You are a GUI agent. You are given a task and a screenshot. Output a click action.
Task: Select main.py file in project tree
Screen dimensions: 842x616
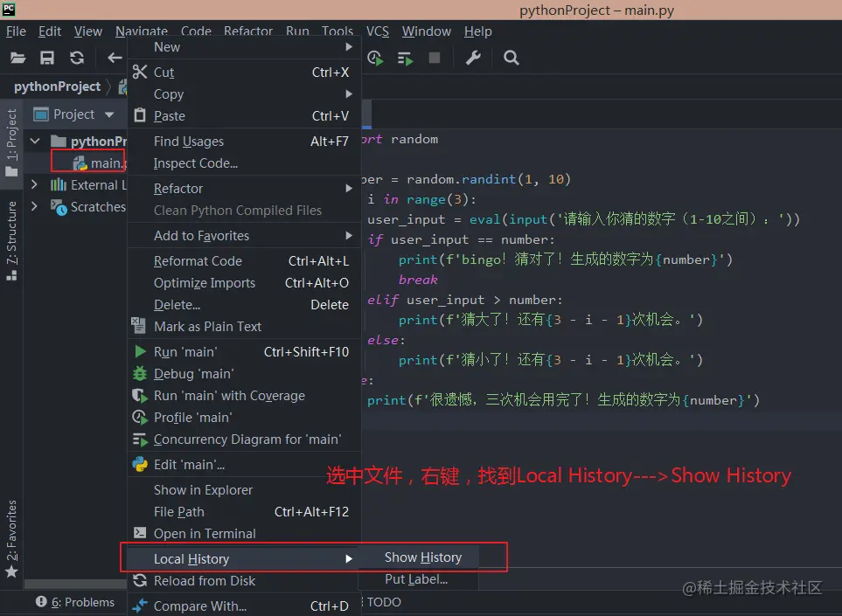coord(100,163)
